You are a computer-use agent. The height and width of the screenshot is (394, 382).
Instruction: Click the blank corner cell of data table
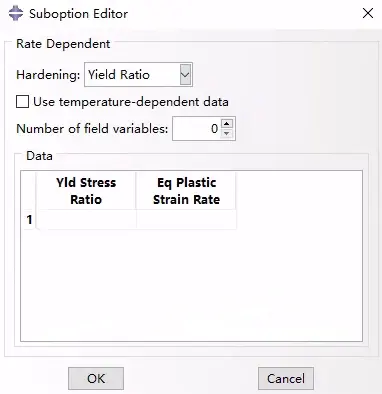tap(29, 191)
